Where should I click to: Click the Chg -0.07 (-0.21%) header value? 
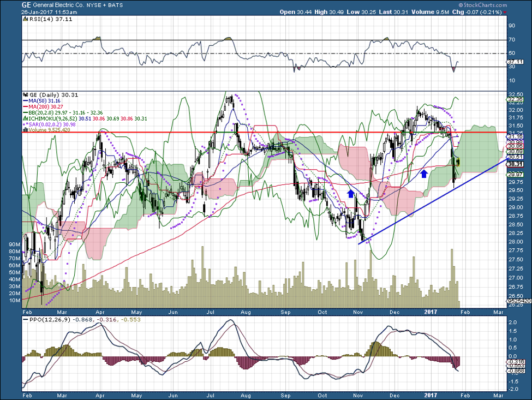tap(477, 12)
